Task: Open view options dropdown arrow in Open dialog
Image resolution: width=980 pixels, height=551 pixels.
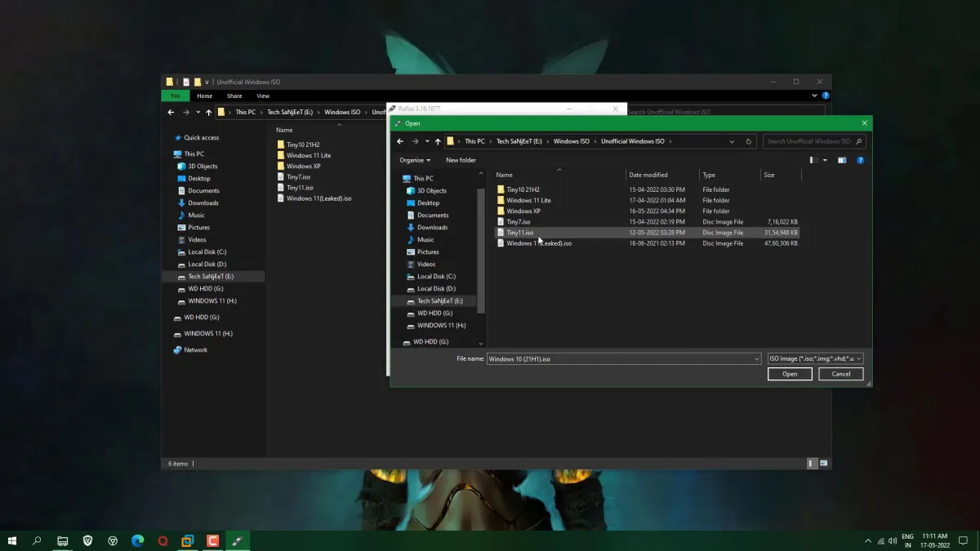Action: pyautogui.click(x=825, y=160)
